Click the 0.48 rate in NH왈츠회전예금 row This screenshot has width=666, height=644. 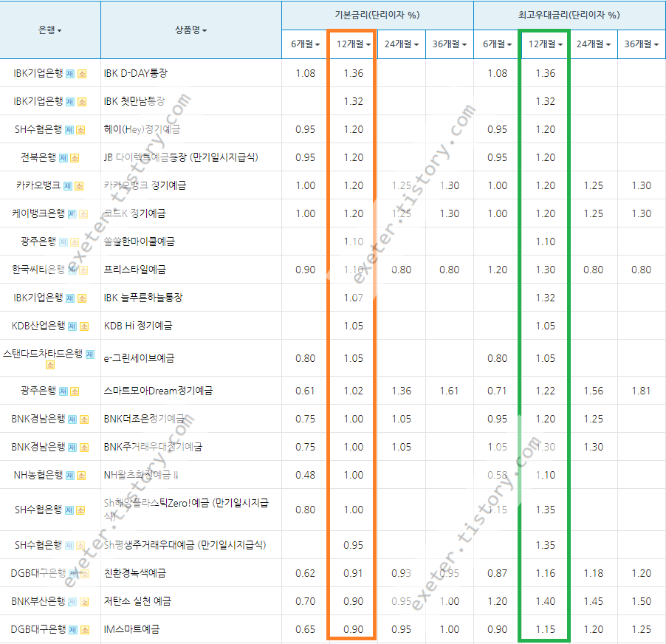point(305,475)
